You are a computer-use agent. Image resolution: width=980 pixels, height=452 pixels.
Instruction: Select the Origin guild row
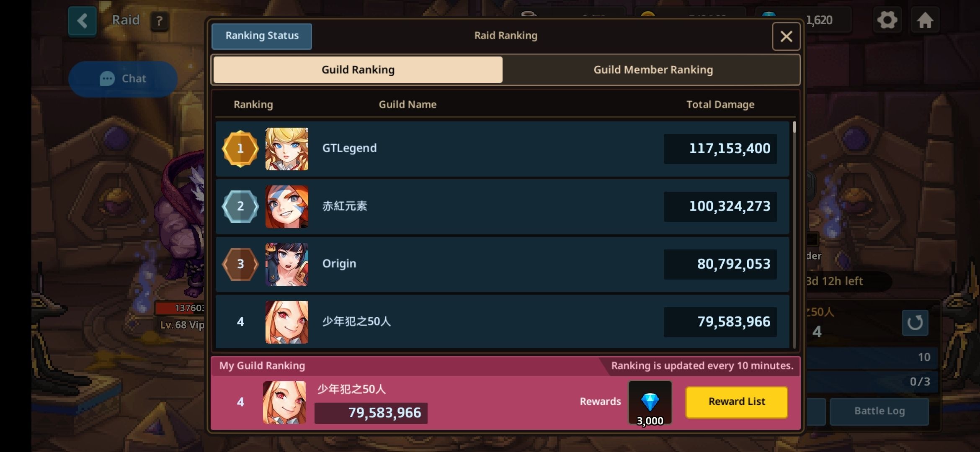coord(502,265)
